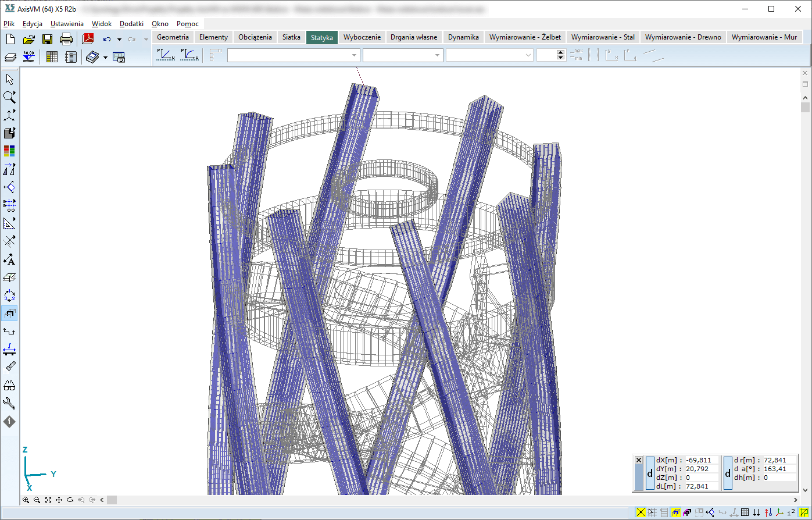Viewport: 812px width, 520px height.
Task: Open the Widok menu
Action: click(x=101, y=24)
